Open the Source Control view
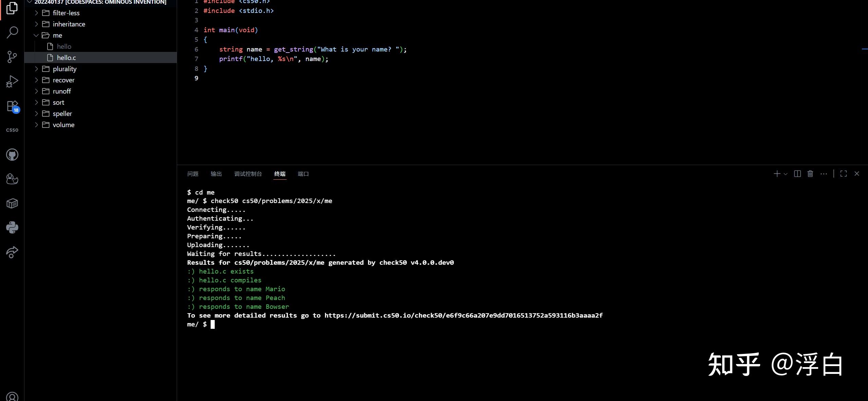Viewport: 868px width, 401px height. coord(12,57)
